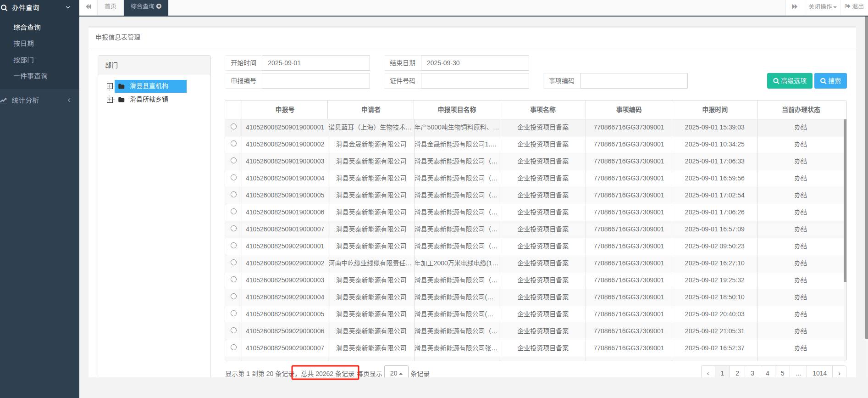Click the 申报编号 input field
868x398 pixels.
(315, 81)
